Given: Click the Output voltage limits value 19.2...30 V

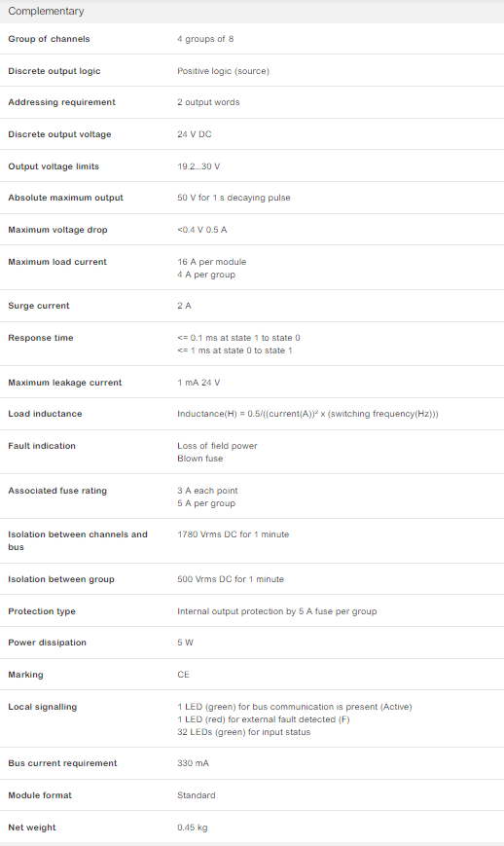Looking at the screenshot, I should pos(198,166).
